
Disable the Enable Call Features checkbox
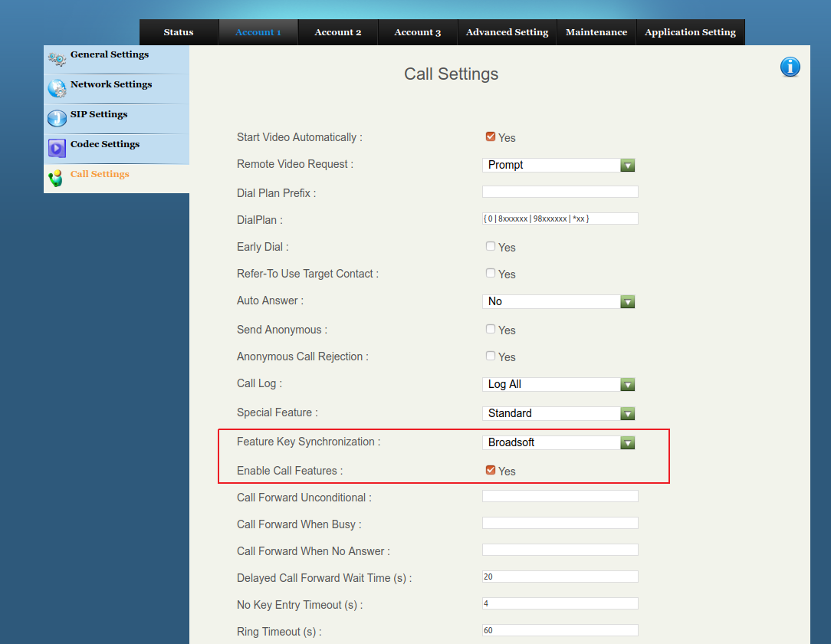coord(491,471)
